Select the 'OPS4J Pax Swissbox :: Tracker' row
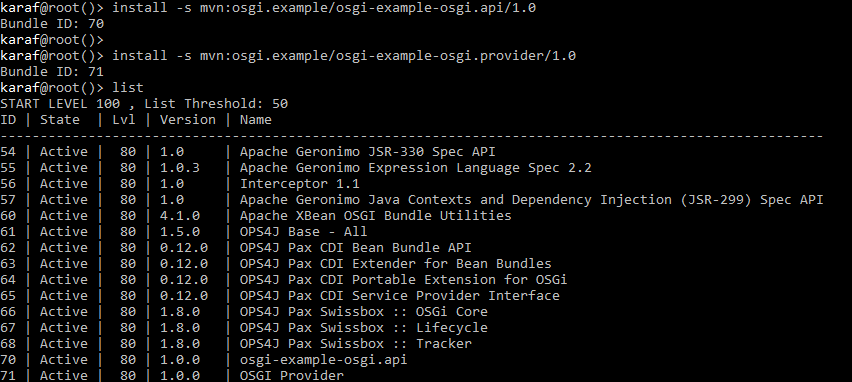Image resolution: width=852 pixels, height=382 pixels. pos(236,343)
